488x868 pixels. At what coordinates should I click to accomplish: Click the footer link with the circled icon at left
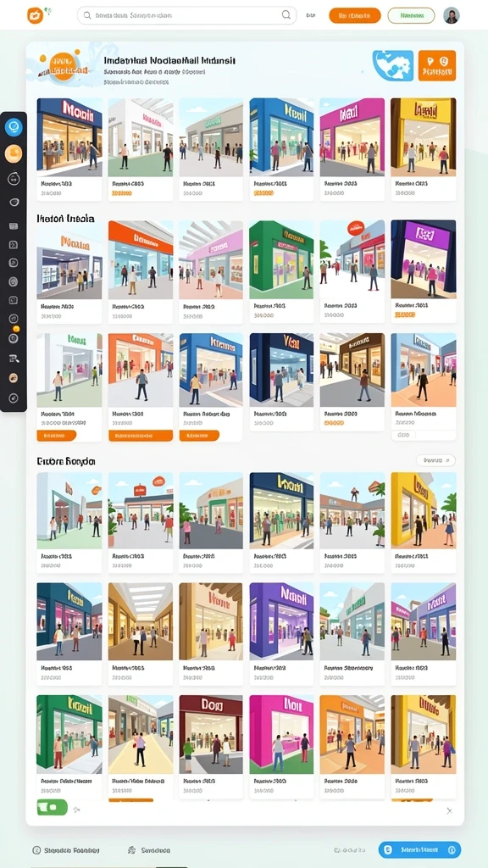pos(66,849)
